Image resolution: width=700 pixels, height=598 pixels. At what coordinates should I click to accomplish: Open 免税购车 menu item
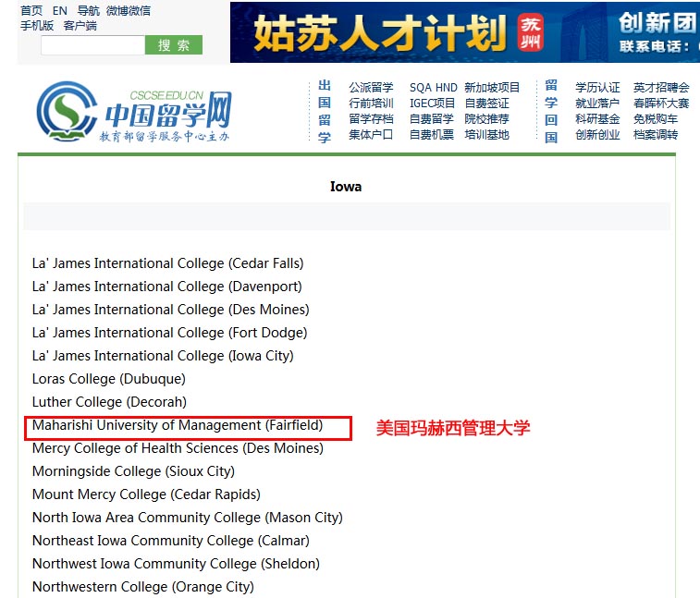pyautogui.click(x=656, y=119)
